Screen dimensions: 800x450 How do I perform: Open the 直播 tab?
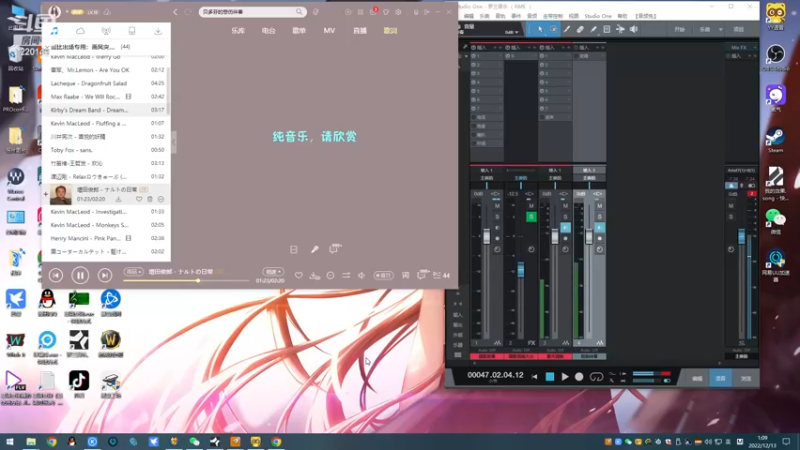click(x=360, y=31)
